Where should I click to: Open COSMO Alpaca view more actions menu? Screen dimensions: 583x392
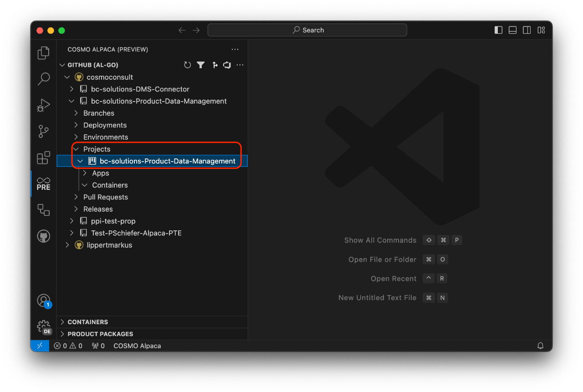point(235,49)
